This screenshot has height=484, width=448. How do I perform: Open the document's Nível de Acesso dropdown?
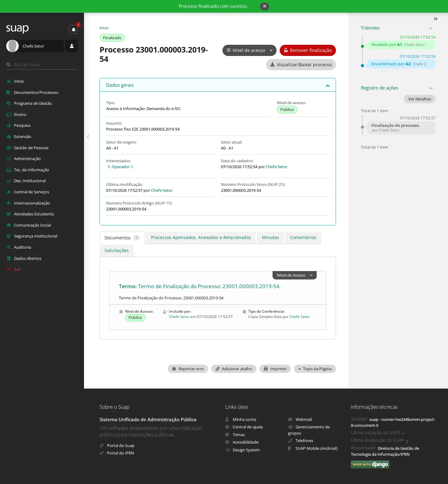(x=294, y=275)
